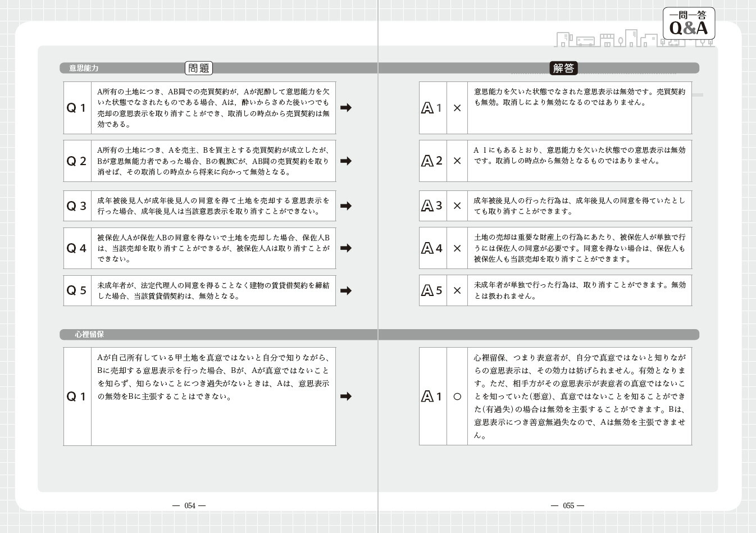Click the Q4 label
756x533 pixels.
coord(77,248)
